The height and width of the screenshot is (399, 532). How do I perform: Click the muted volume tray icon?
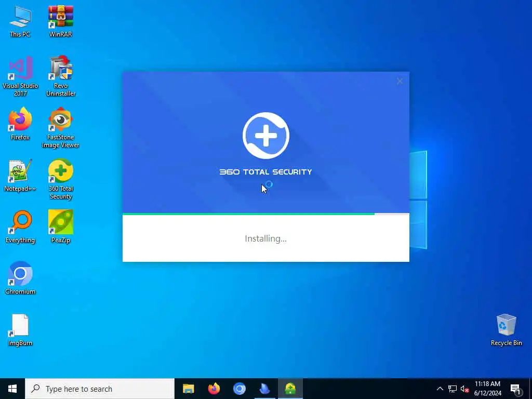point(465,389)
